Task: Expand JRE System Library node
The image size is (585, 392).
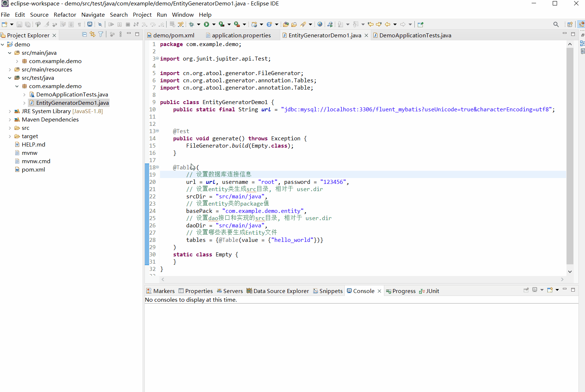Action: pos(10,111)
